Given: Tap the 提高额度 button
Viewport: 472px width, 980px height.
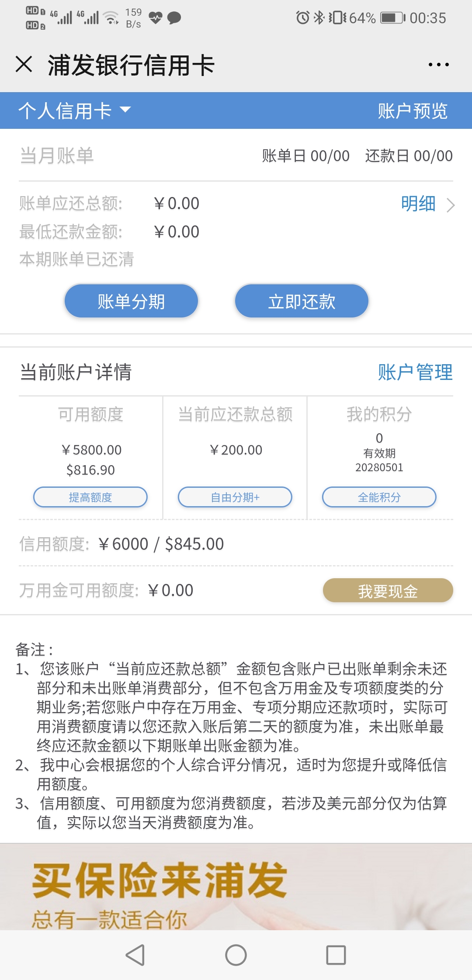Looking at the screenshot, I should (x=90, y=497).
